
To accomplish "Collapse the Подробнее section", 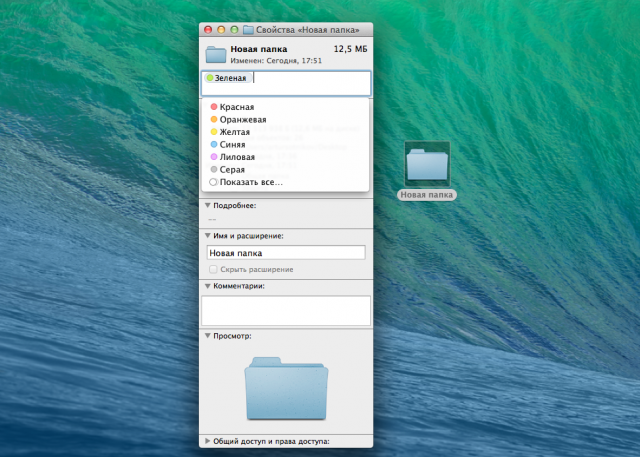I will 207,206.
